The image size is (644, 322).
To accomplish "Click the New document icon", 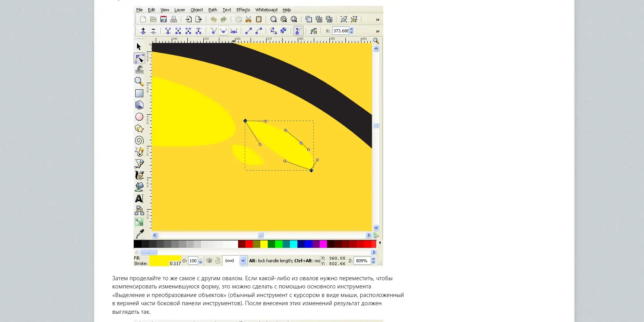I will 143,19.
